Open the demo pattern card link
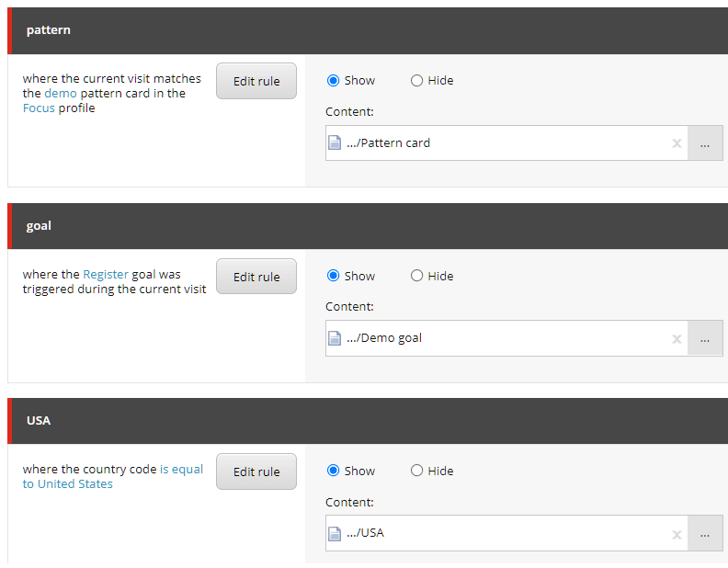728x568 pixels. pos(61,94)
